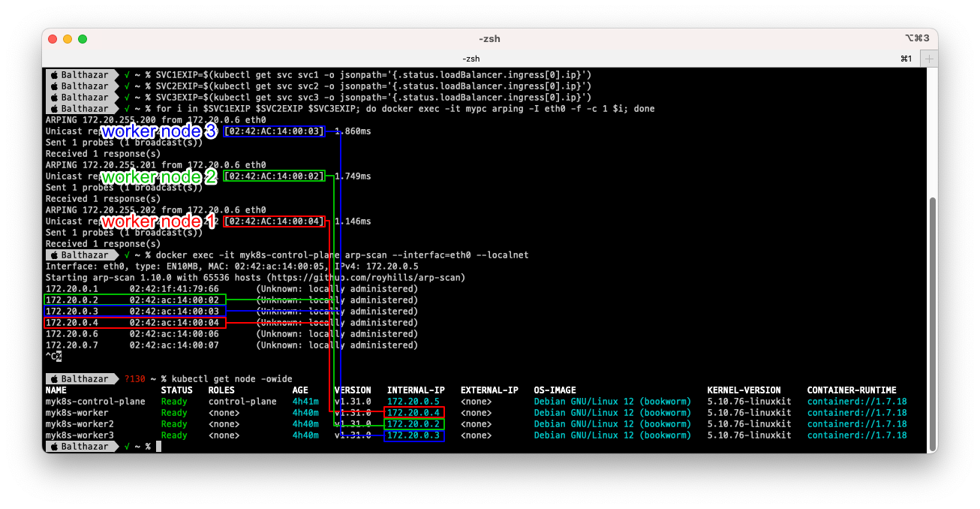Click the 4h41m age value
Screen dimensions: 980x509
tap(305, 402)
